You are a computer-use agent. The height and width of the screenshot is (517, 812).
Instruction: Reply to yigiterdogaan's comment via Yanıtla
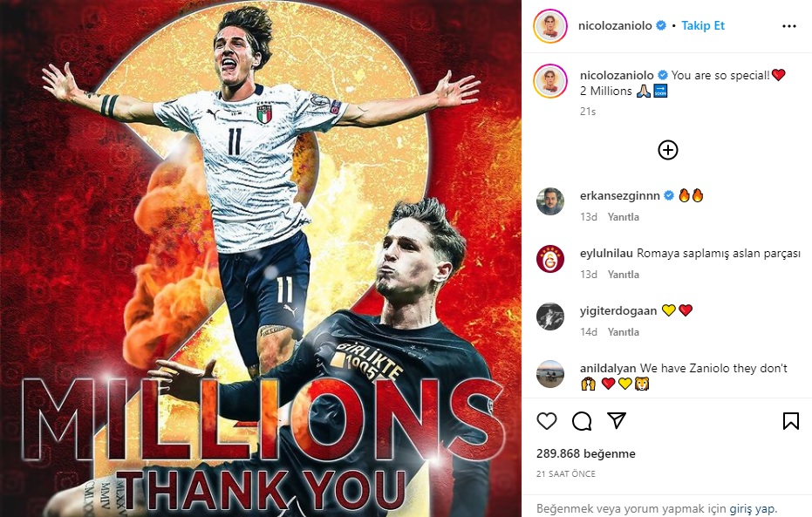pos(623,331)
